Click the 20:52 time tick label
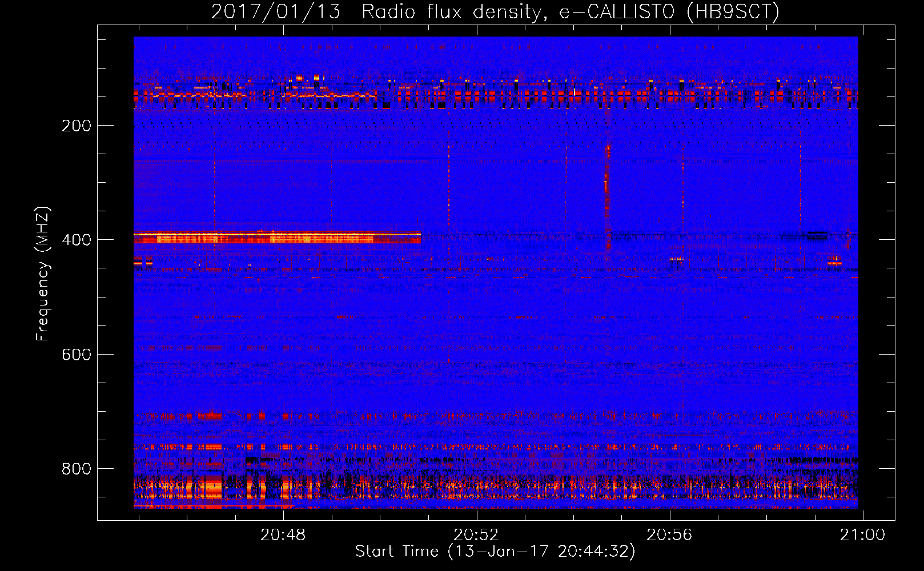Screen dimensions: 924x571 [476, 535]
